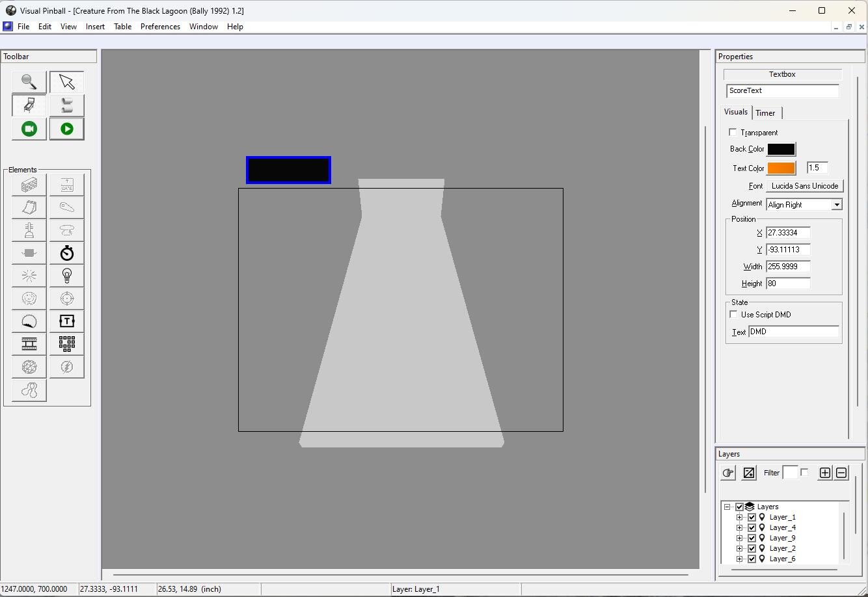Collapse the root Layers tree node
Screen dimensions: 868x597
tap(727, 507)
